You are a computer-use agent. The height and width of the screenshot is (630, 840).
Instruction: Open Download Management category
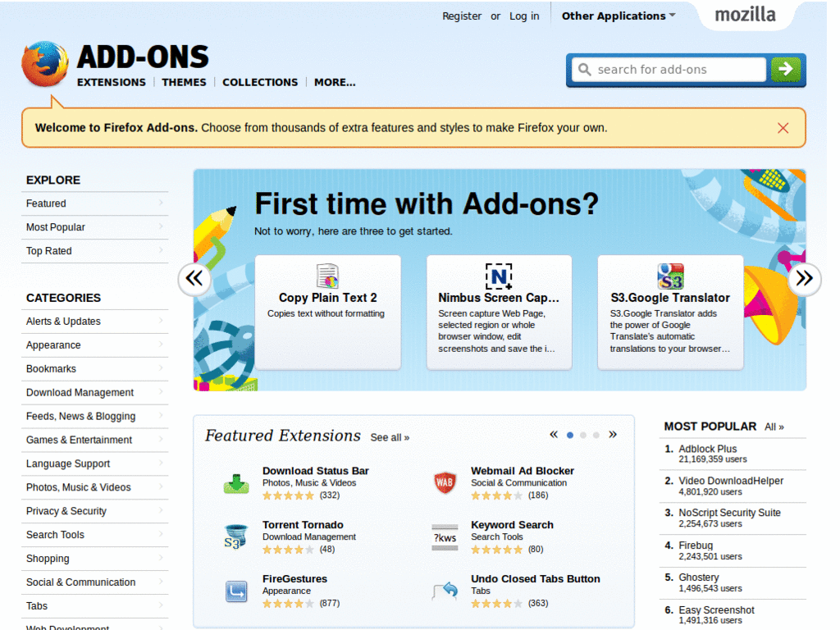(x=95, y=393)
